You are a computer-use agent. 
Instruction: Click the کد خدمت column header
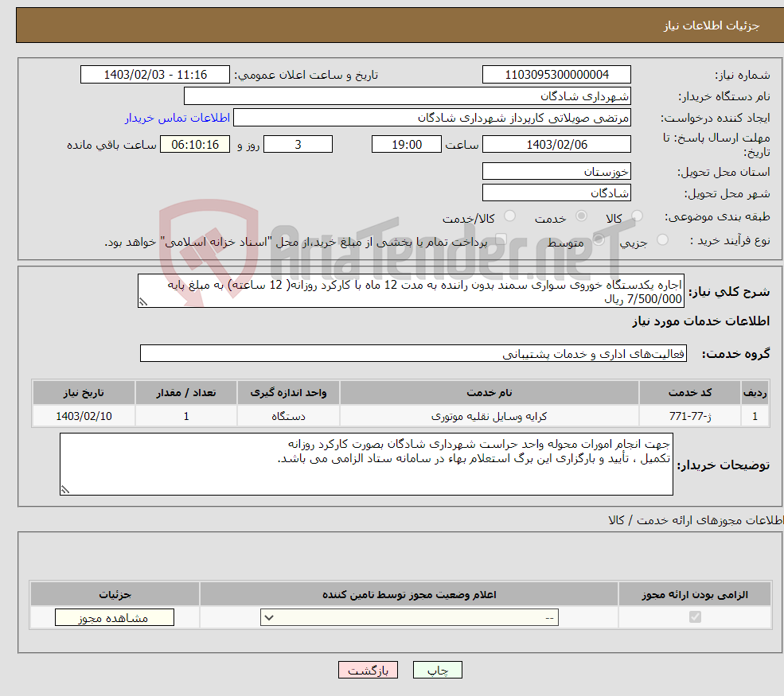click(x=690, y=393)
